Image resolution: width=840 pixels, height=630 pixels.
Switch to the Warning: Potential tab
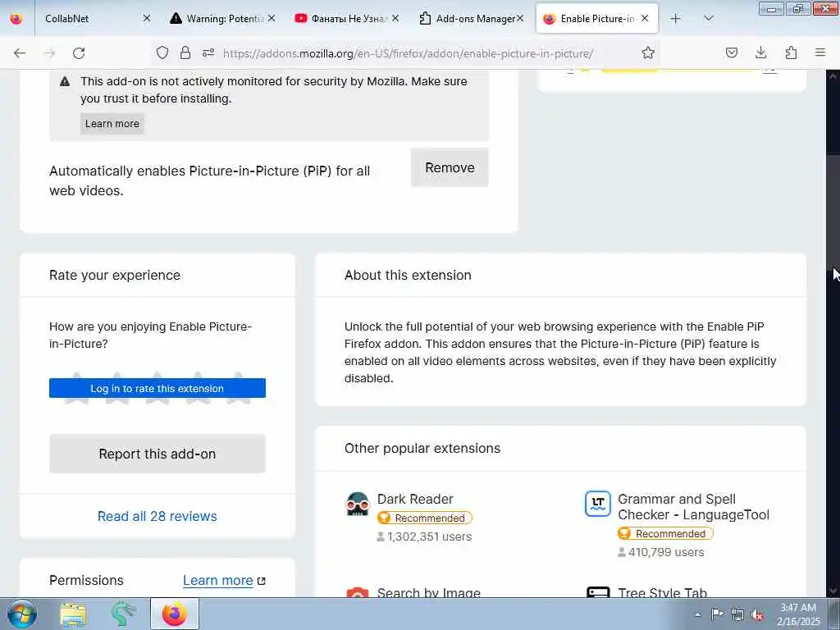(x=223, y=19)
